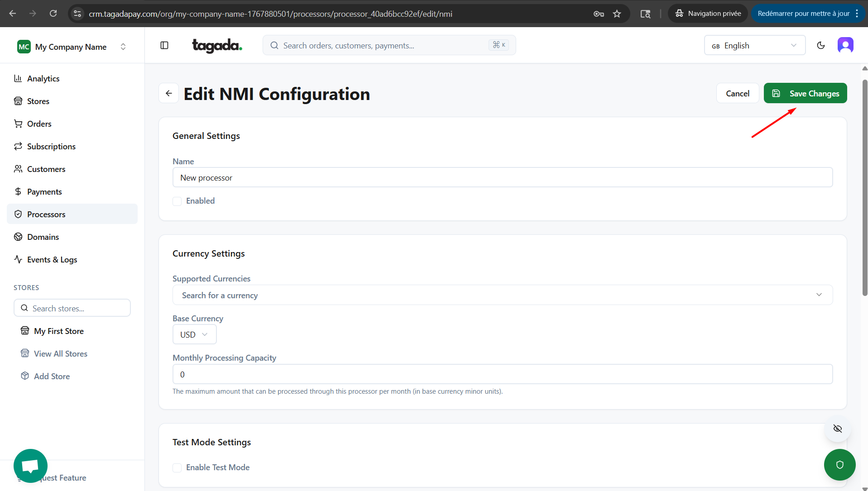The height and width of the screenshot is (491, 868).
Task: Open Subscriptions from the sidebar
Action: click(x=51, y=147)
